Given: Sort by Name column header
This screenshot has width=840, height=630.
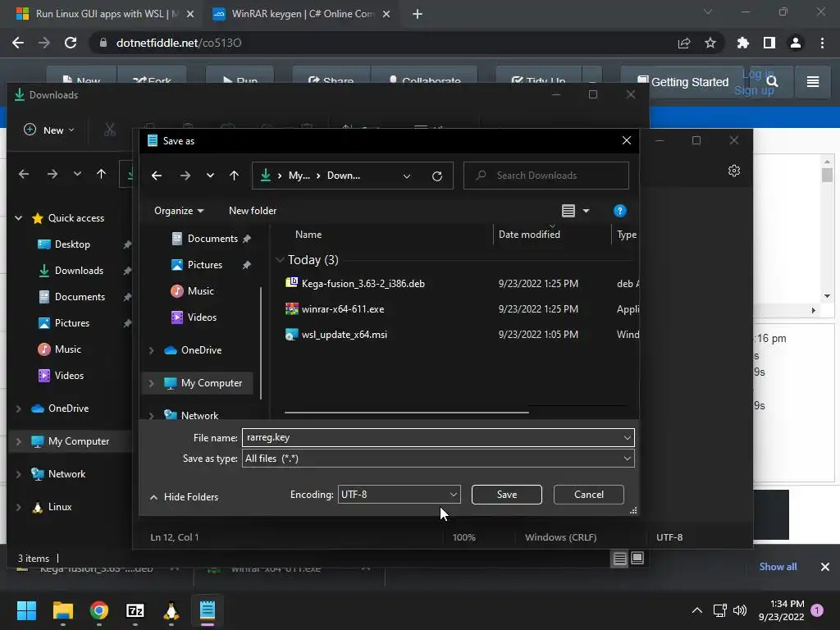Looking at the screenshot, I should pos(308,235).
